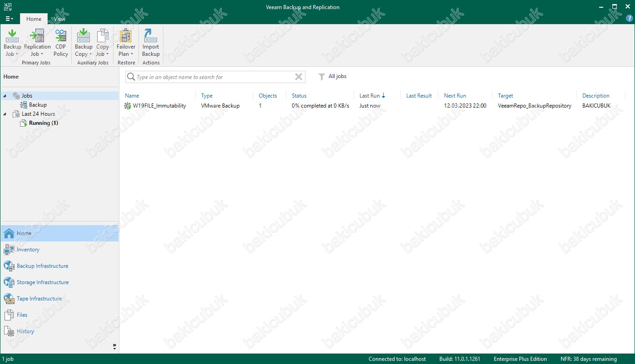Image resolution: width=635 pixels, height=364 pixels.
Task: Open the Tape Infrastructure view
Action: point(59,299)
